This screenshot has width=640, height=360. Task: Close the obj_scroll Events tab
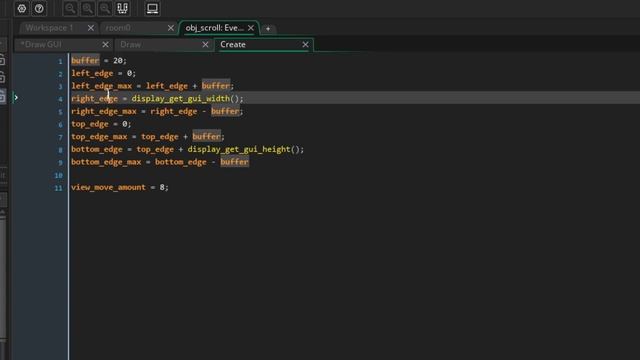click(x=251, y=28)
